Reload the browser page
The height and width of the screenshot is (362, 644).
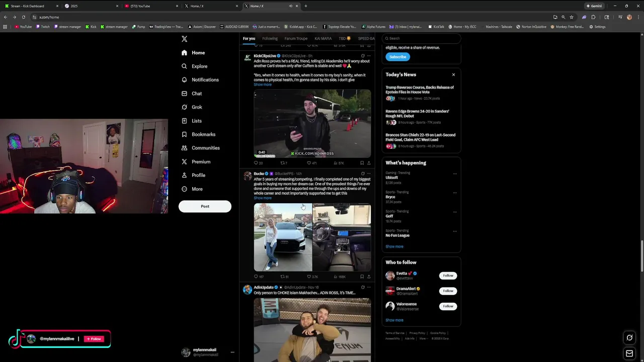tap(23, 17)
